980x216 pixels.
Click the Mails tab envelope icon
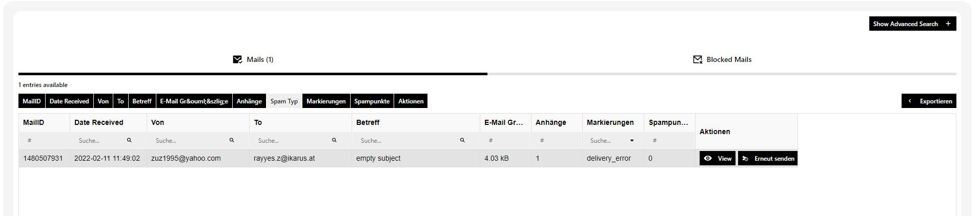coord(237,59)
